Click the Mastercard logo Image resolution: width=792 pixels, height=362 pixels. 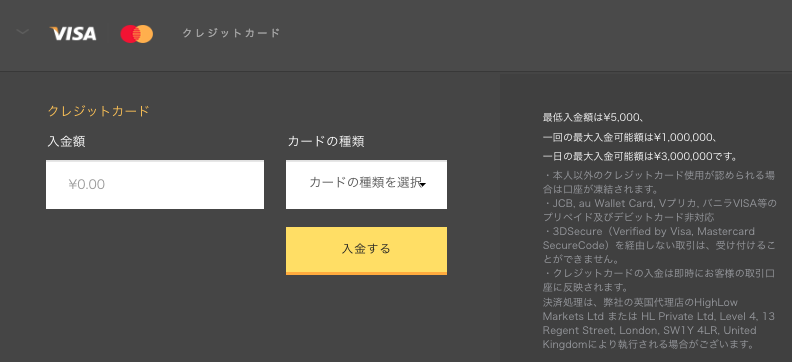[136, 34]
